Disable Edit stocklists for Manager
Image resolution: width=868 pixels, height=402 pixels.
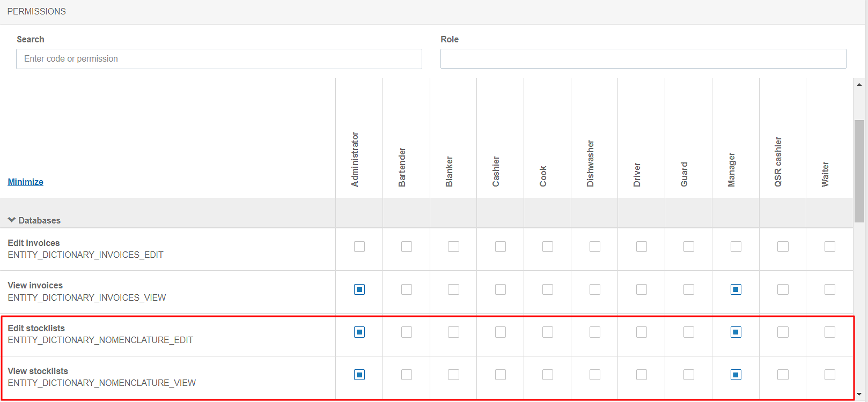735,332
